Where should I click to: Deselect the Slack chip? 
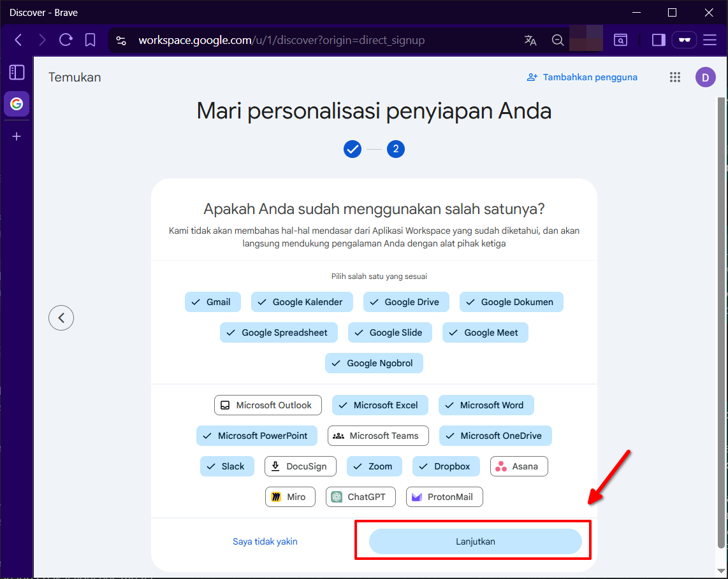pyautogui.click(x=227, y=466)
